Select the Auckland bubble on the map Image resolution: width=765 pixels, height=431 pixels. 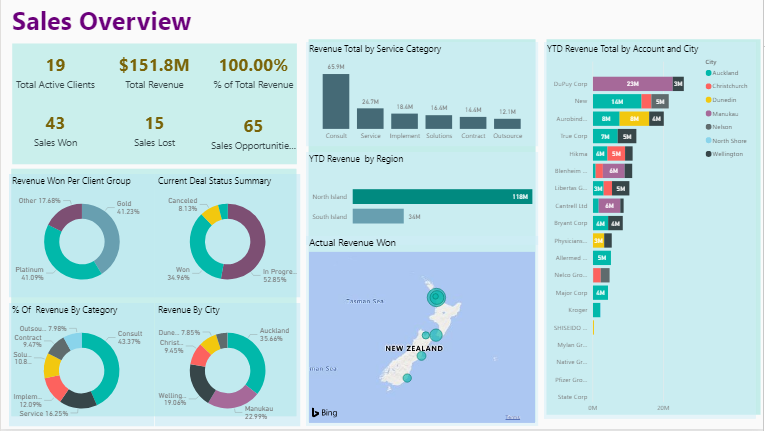(436, 296)
